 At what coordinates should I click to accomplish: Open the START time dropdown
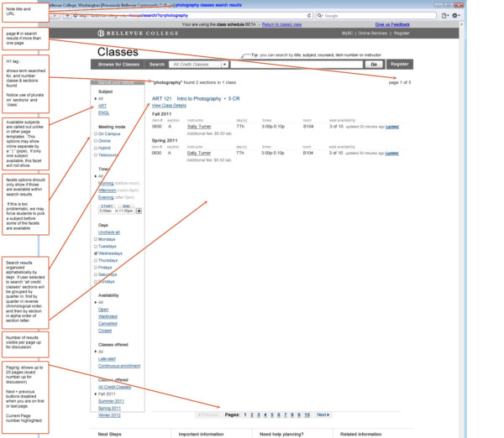click(107, 211)
